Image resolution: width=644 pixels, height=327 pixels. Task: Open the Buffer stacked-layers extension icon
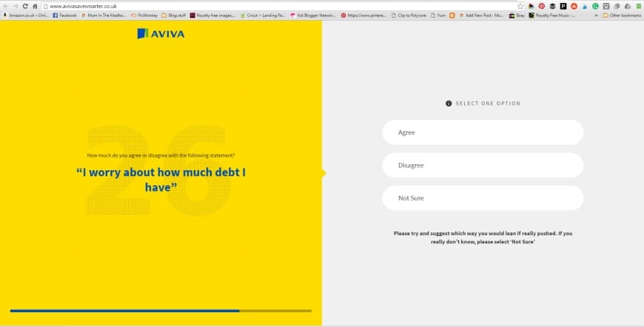[552, 6]
